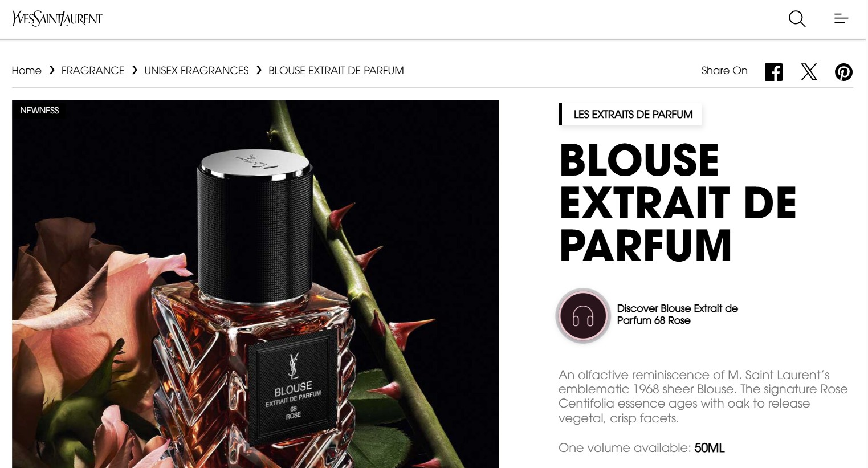Click the Yves Saint Laurent logo
Image resolution: width=868 pixels, height=468 pixels.
(x=57, y=19)
